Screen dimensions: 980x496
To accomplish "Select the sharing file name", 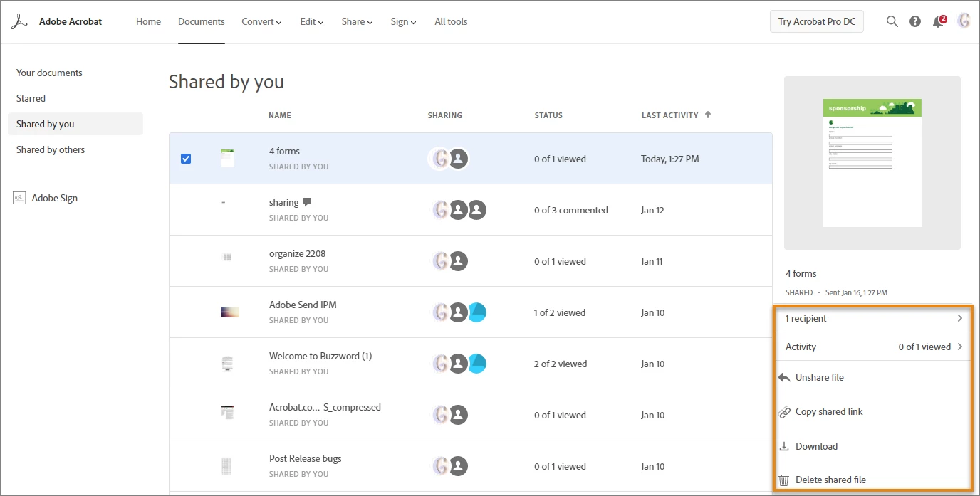I will point(284,202).
